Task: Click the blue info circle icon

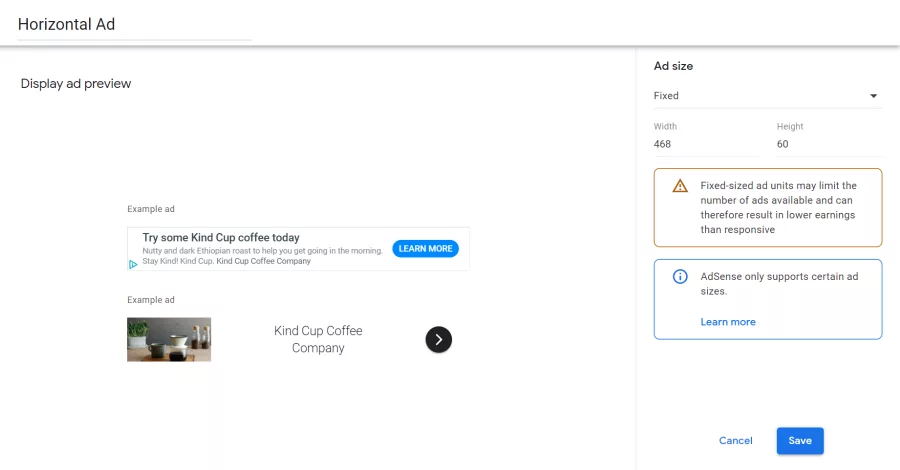Action: pyautogui.click(x=680, y=277)
